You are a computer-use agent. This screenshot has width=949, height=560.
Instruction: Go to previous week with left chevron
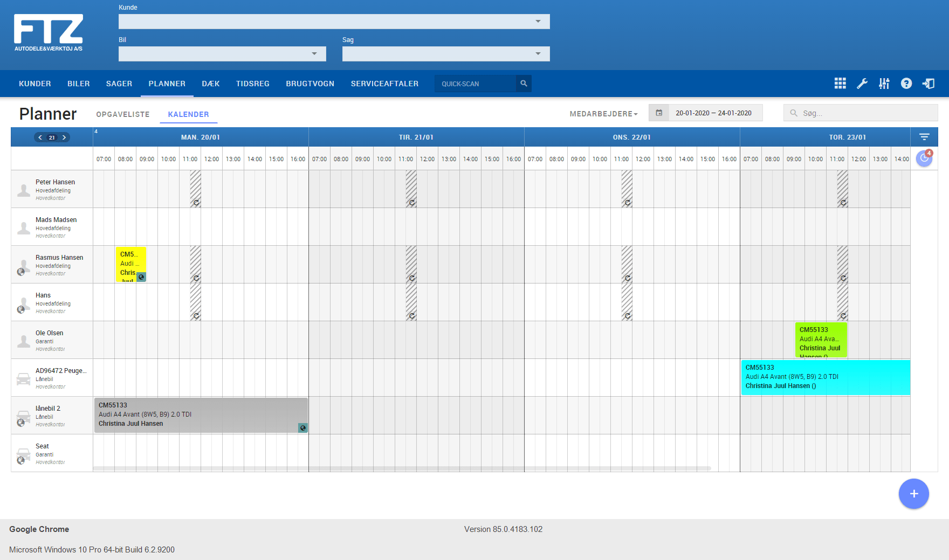[40, 137]
